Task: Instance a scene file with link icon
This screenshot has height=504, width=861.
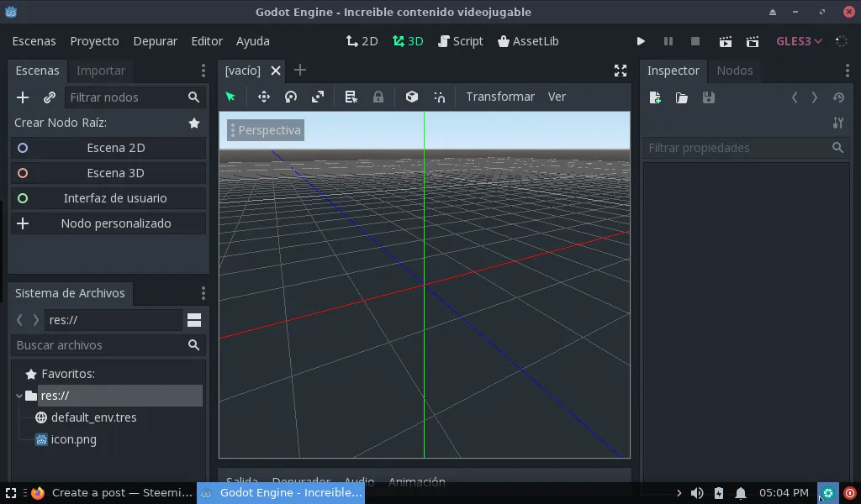Action: click(50, 97)
